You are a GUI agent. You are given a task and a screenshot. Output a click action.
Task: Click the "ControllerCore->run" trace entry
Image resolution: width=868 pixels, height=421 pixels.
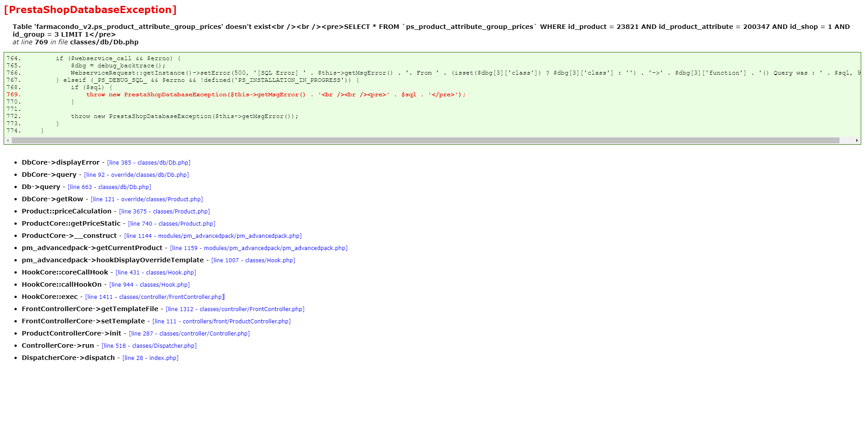58,345
